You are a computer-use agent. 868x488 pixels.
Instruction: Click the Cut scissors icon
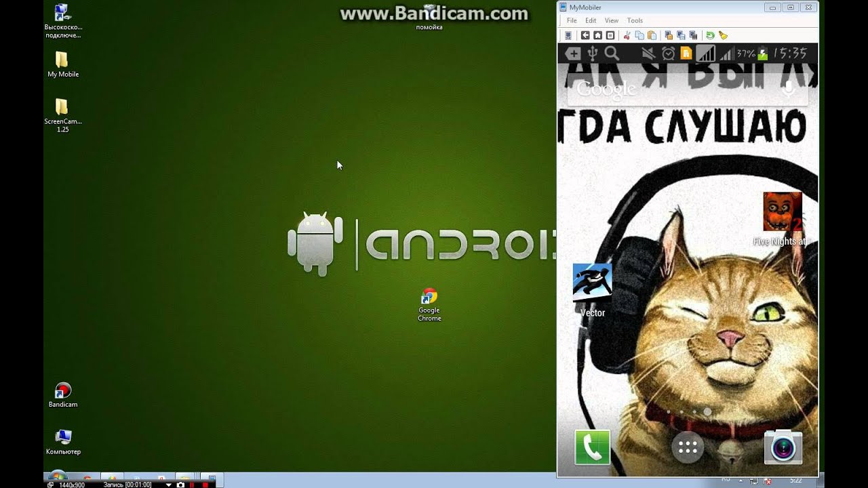point(627,35)
